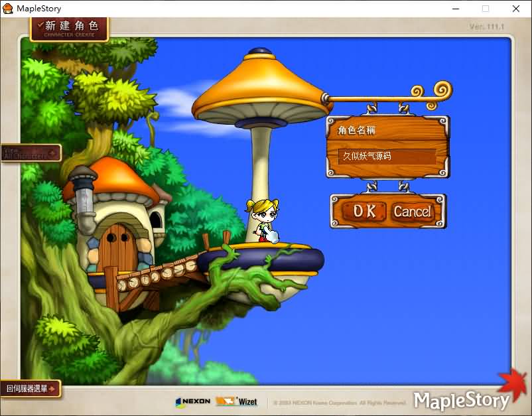Open the View All Character button

coord(31,153)
